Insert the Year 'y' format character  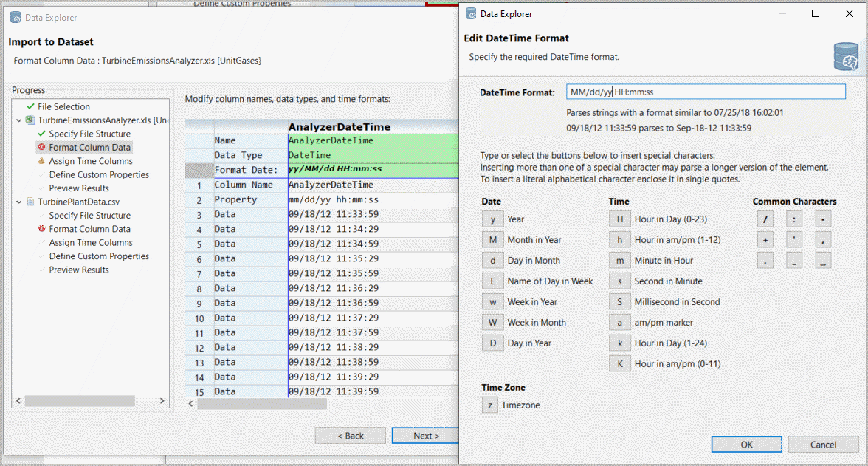point(492,219)
